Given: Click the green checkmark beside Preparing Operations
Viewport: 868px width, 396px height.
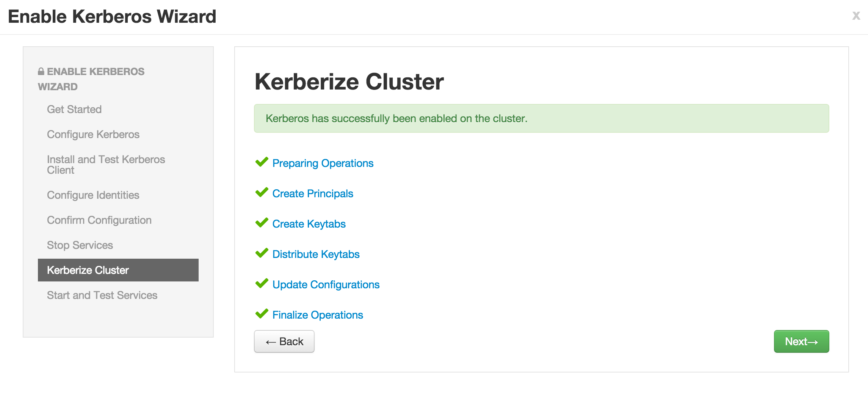Looking at the screenshot, I should [262, 162].
